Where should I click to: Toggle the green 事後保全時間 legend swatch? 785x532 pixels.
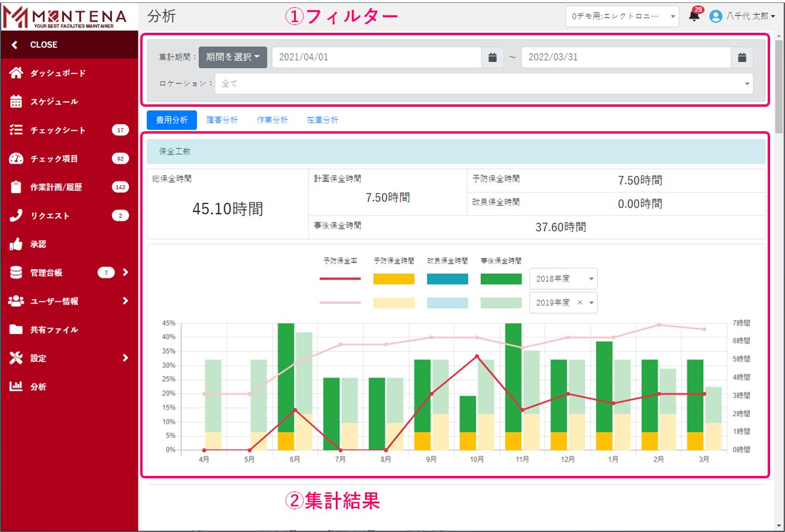pyautogui.click(x=500, y=279)
